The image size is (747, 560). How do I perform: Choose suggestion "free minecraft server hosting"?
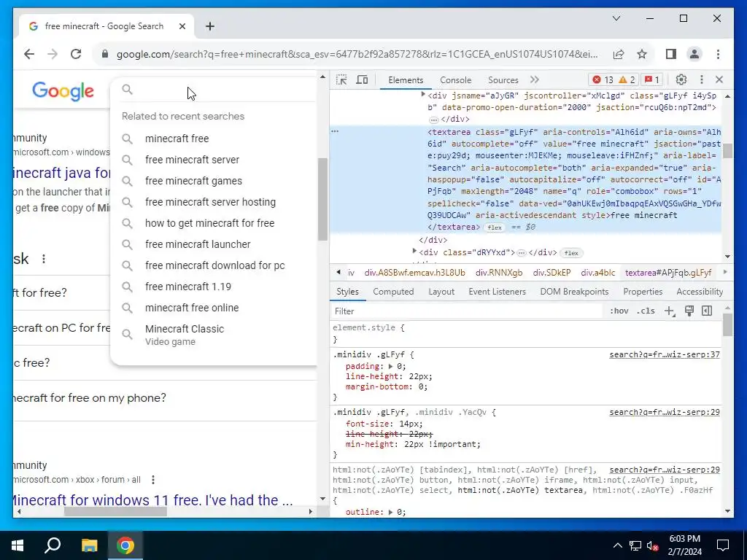(x=210, y=202)
